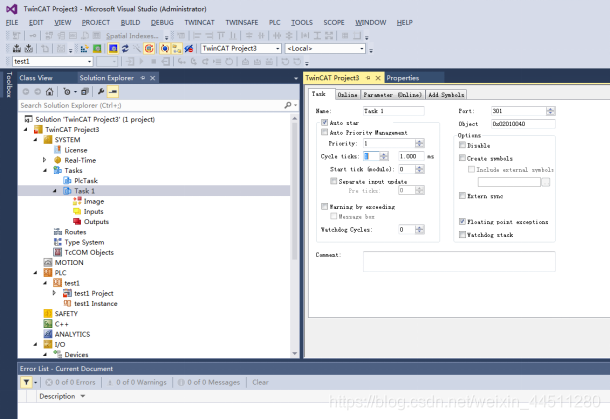The image size is (610, 420).
Task: Click the first TwinCAT build toolbar icon
Action: click(x=17, y=49)
